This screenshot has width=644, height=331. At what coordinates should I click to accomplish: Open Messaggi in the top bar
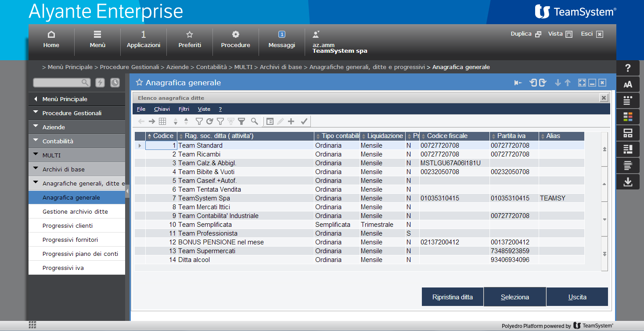282,40
